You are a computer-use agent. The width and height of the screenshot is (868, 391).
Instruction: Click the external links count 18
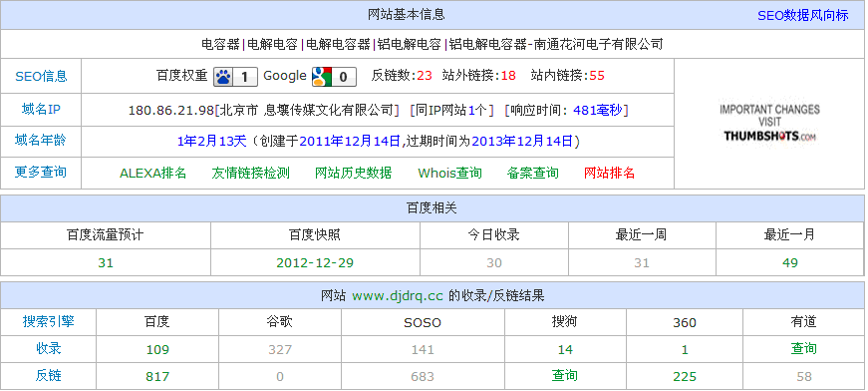tap(508, 76)
